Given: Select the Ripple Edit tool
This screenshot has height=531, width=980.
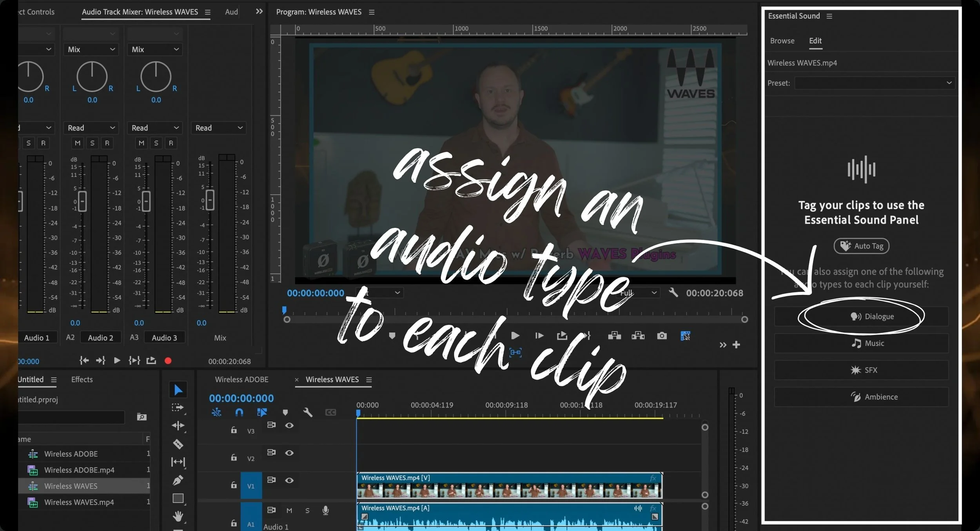Looking at the screenshot, I should click(178, 426).
